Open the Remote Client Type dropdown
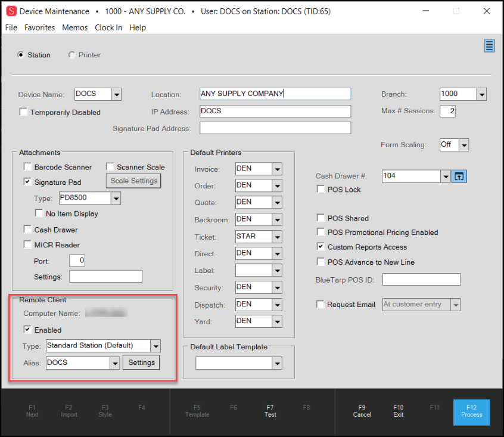This screenshot has width=504, height=437. point(155,346)
